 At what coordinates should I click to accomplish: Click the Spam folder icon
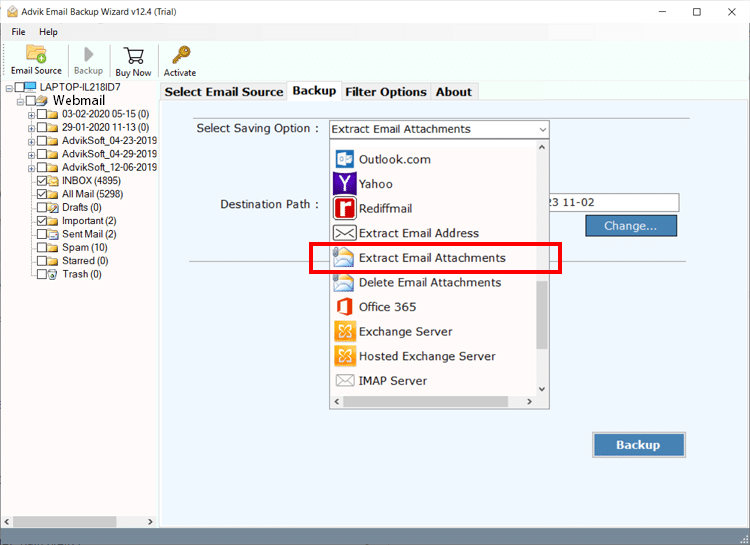53,248
